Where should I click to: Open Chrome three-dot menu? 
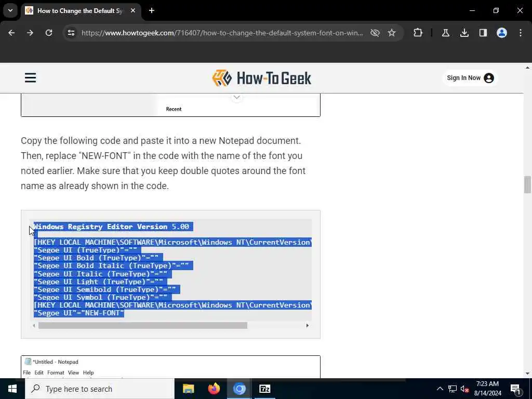coord(521,33)
